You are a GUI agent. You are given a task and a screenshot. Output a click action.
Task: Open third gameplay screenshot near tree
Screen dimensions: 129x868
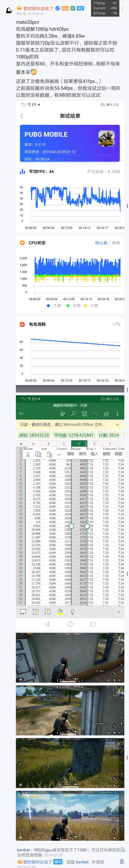coord(70,763)
